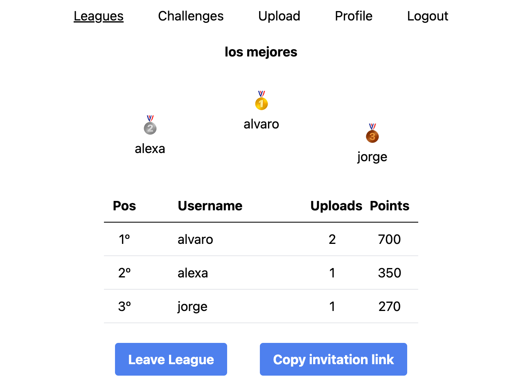532x392 pixels.
Task: Click alvaro's name on the podium
Action: (261, 124)
